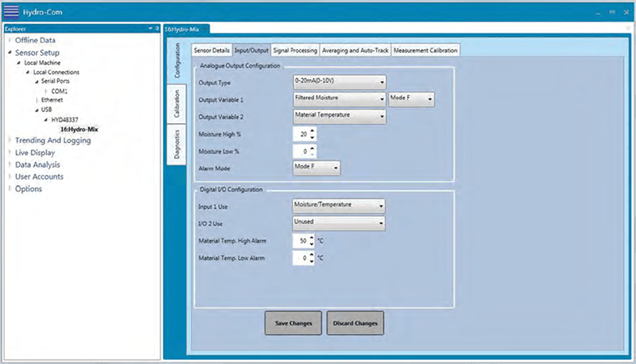Click the Discard Changes button

pyautogui.click(x=355, y=323)
